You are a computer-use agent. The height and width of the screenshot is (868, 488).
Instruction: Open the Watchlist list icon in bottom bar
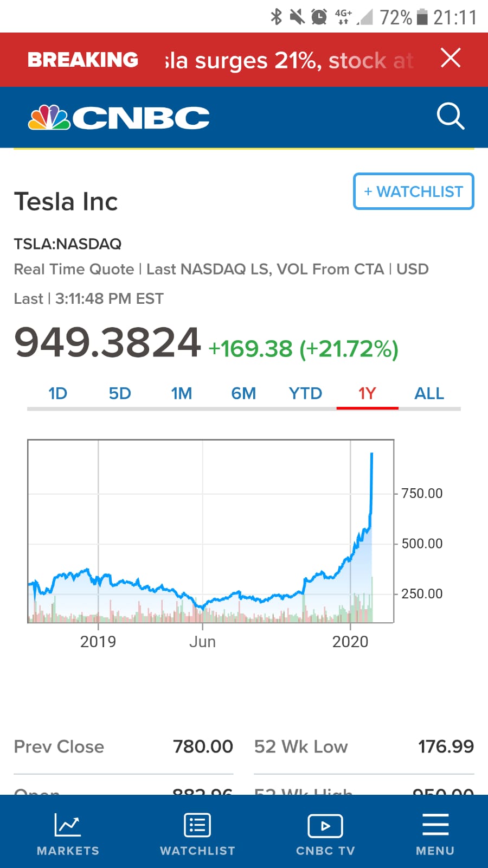pyautogui.click(x=197, y=826)
